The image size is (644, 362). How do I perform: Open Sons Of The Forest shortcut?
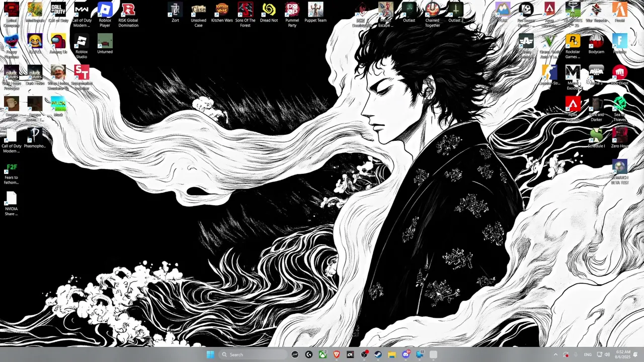[x=245, y=15]
